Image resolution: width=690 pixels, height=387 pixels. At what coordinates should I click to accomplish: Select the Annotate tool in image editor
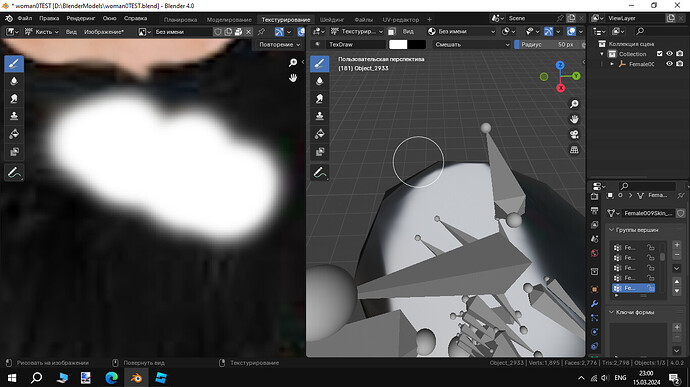14,173
